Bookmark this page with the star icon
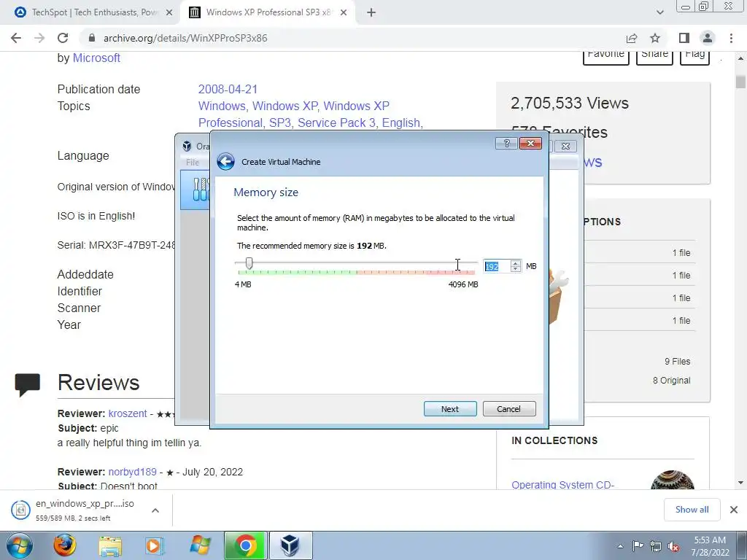Viewport: 747px width, 560px height. click(x=655, y=38)
